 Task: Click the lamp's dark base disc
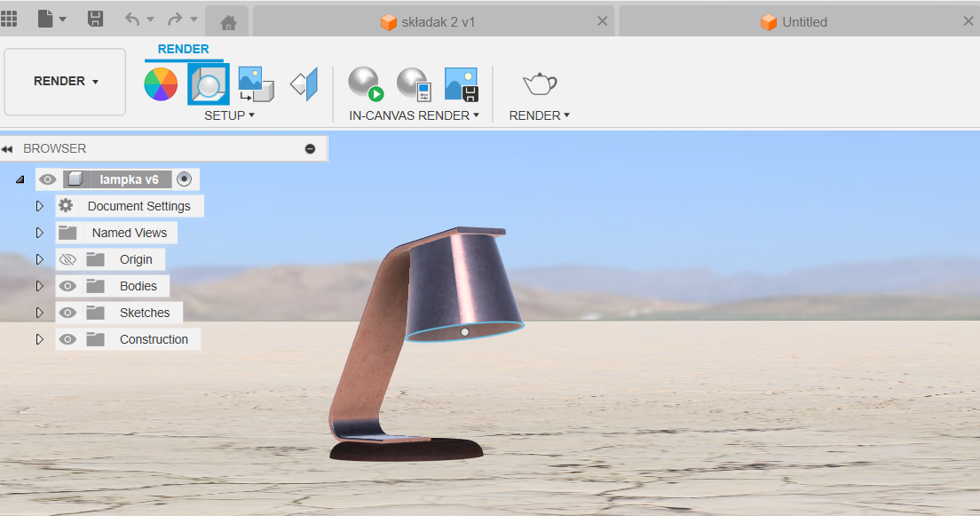pos(407,449)
